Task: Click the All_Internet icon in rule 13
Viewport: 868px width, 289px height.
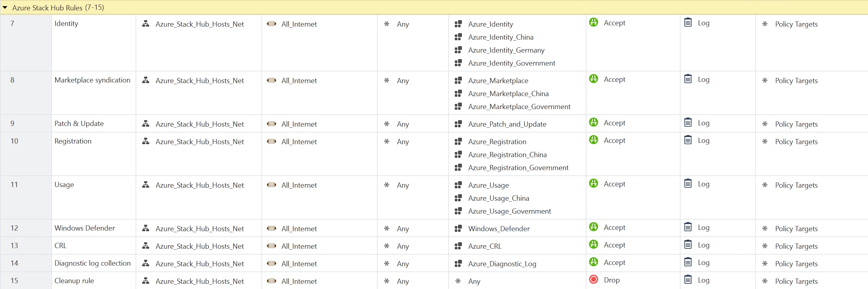Action: [x=271, y=246]
